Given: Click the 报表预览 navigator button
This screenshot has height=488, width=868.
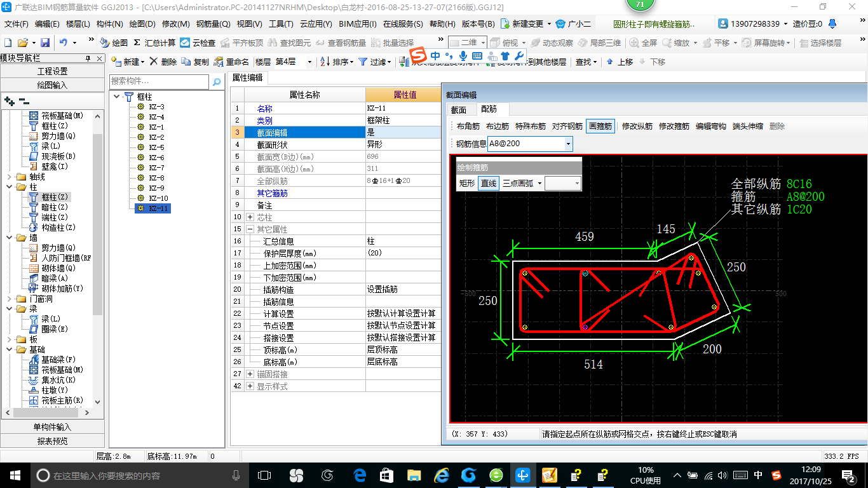Looking at the screenshot, I should coord(52,441).
